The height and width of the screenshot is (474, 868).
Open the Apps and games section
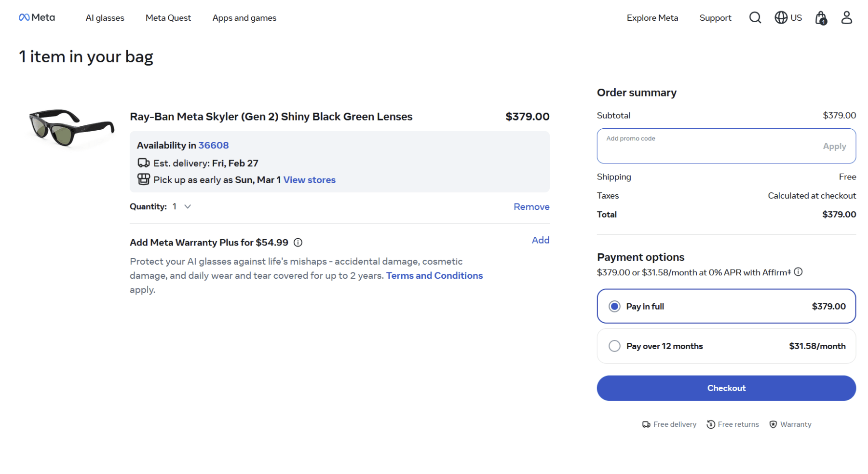(244, 18)
